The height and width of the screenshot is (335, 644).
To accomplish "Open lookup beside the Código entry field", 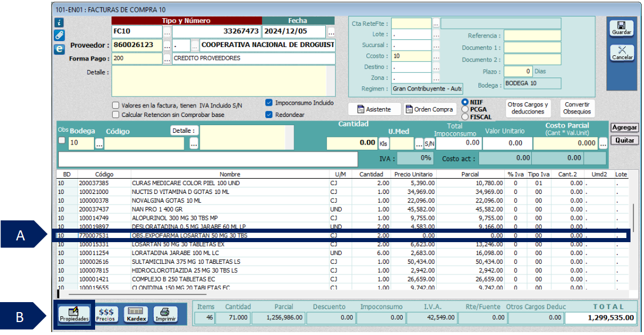I will coord(194,143).
